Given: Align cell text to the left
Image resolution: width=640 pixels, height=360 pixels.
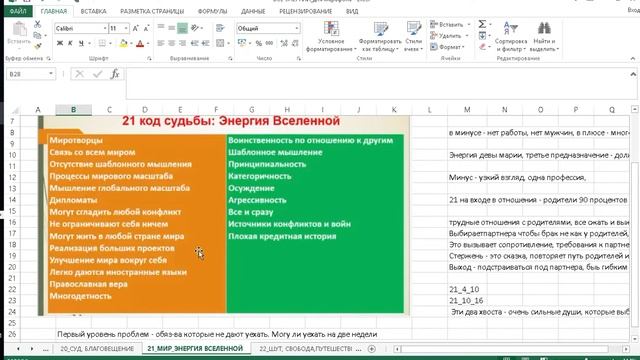Looking at the screenshot, I should (x=161, y=43).
